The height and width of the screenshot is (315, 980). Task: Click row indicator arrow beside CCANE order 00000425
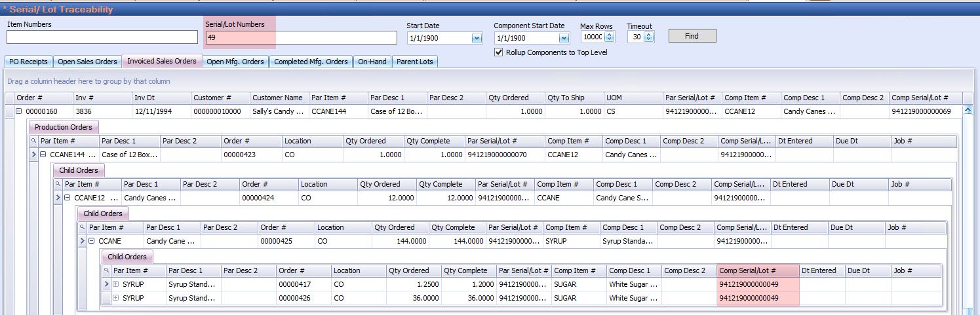pos(83,241)
